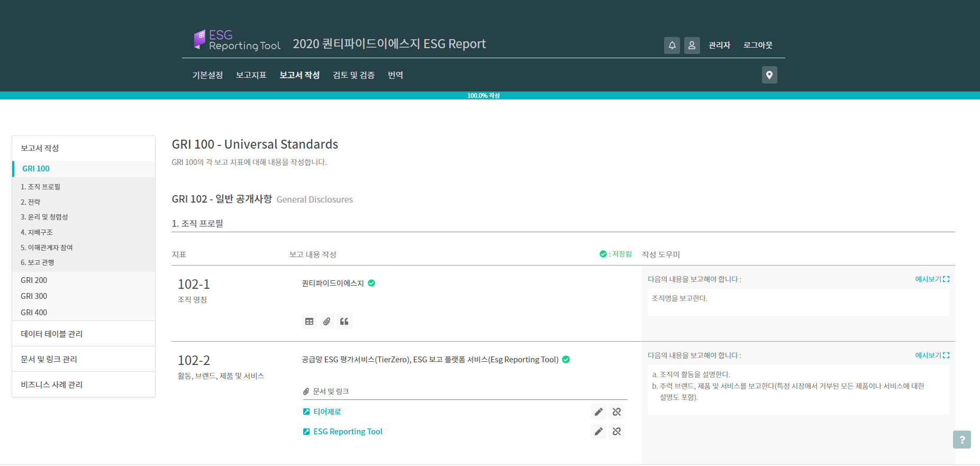Click the 100.0% 작성 progress bar
Image resolution: width=980 pixels, height=466 pixels.
point(483,96)
